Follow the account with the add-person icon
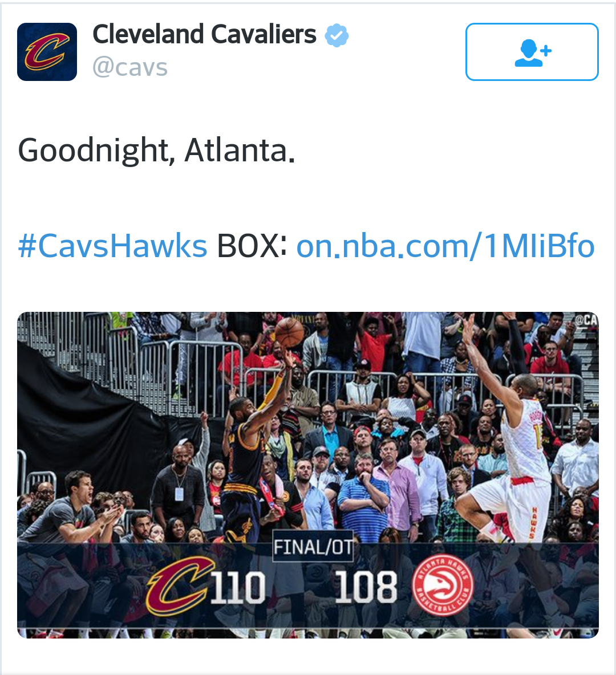 tap(532, 52)
